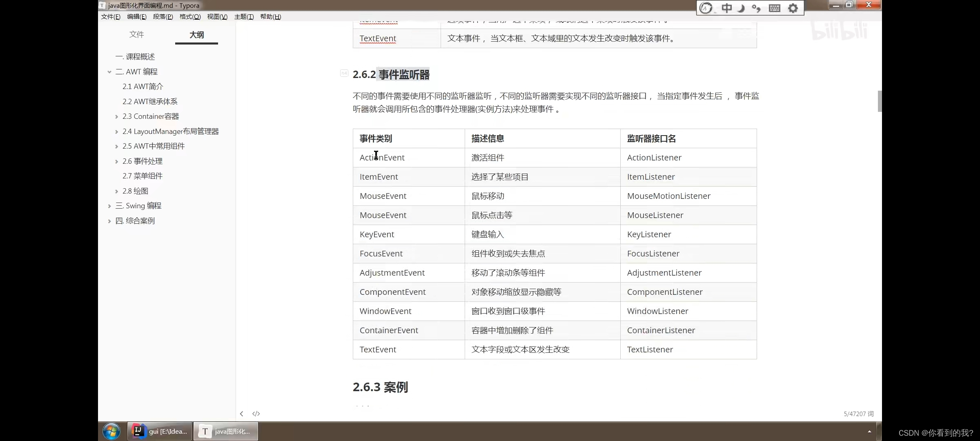Toggle the IME punctuation mode
Image resolution: width=980 pixels, height=441 pixels.
756,8
